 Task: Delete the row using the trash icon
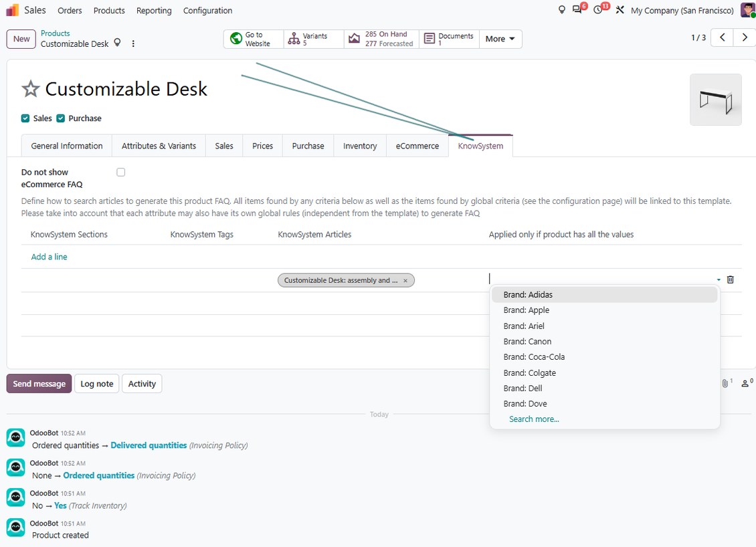tap(731, 280)
